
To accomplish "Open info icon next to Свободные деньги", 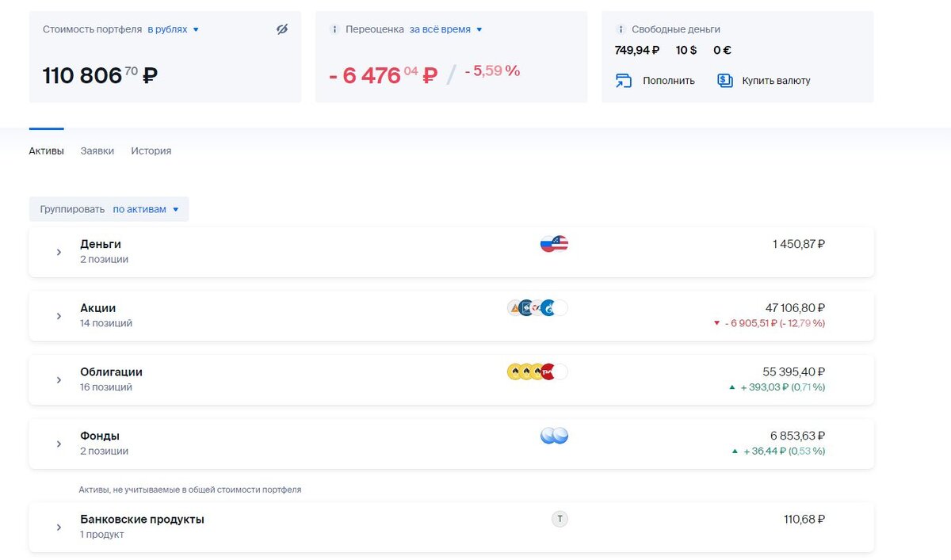I will (621, 29).
